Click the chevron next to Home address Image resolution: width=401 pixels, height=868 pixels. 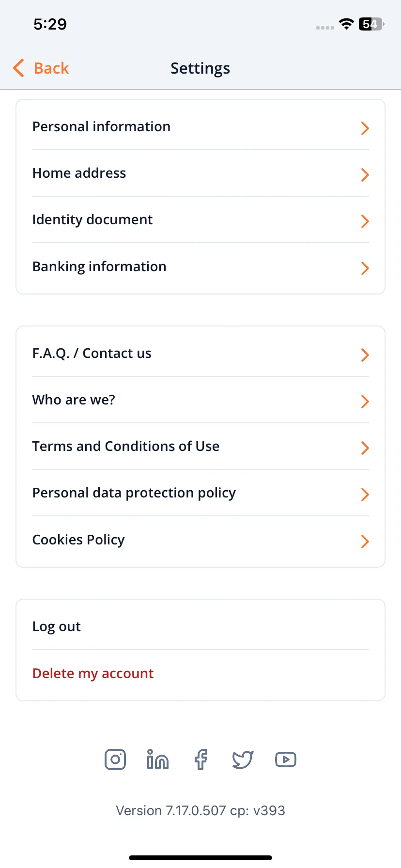tap(365, 175)
